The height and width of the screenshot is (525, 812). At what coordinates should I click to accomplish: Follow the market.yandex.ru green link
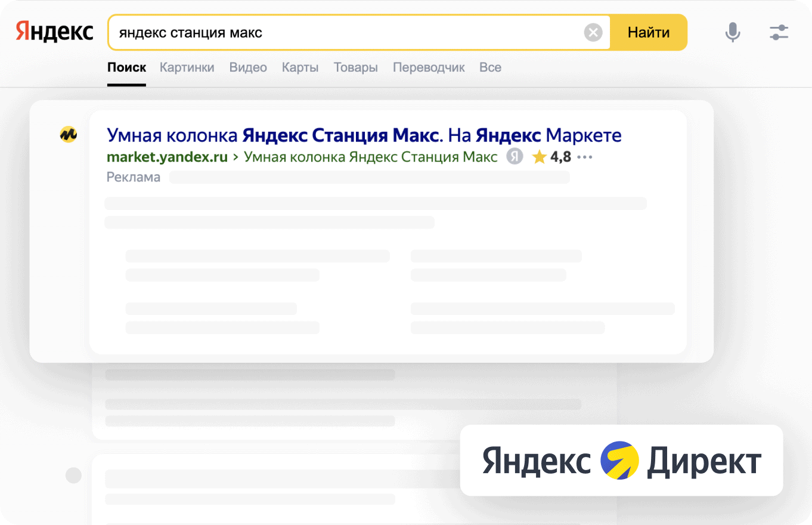[x=167, y=157]
